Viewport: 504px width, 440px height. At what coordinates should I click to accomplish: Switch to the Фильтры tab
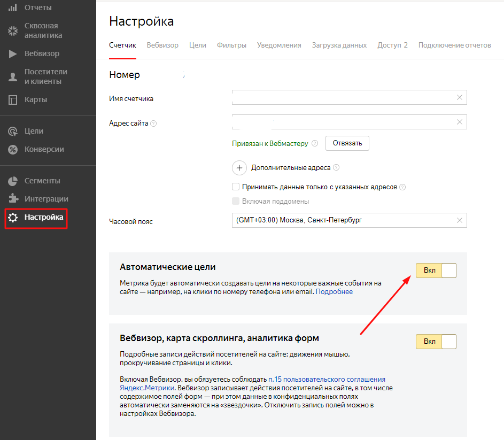[x=232, y=45]
